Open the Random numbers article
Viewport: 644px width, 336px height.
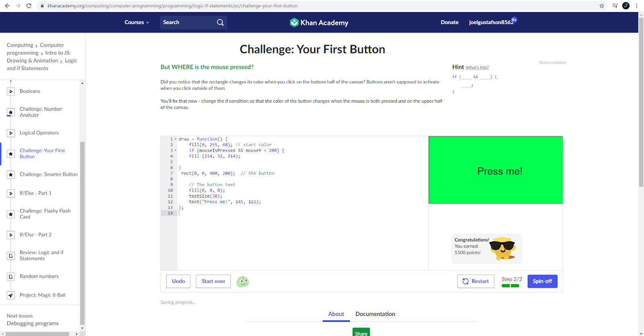point(39,276)
